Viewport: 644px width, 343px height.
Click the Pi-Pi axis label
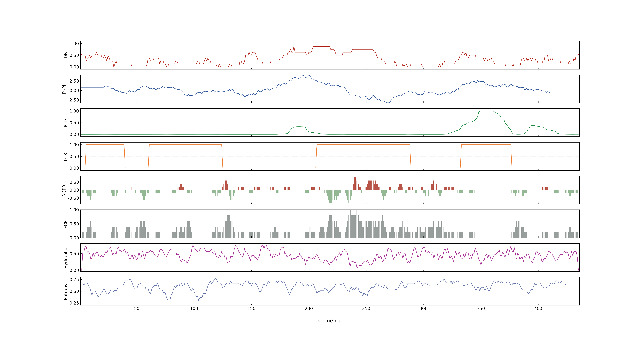(x=64, y=89)
